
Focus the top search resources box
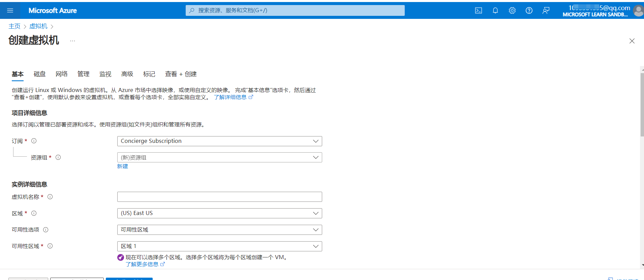coord(295,10)
